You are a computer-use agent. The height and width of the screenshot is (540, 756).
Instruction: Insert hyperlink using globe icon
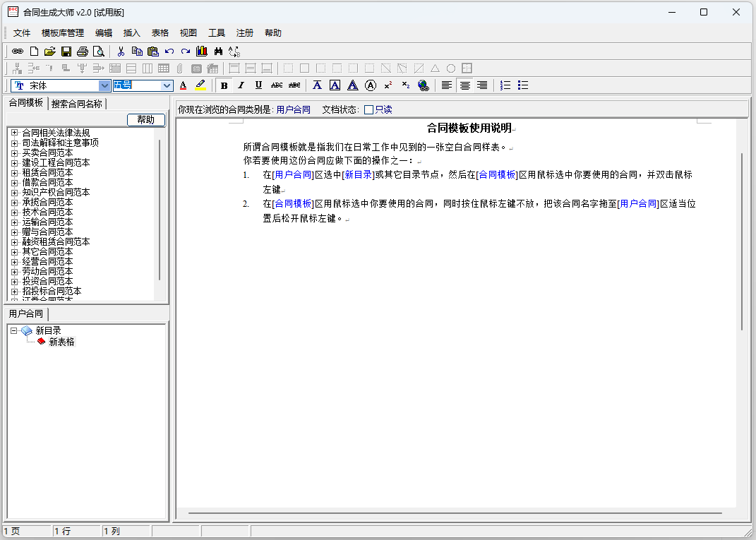click(423, 85)
